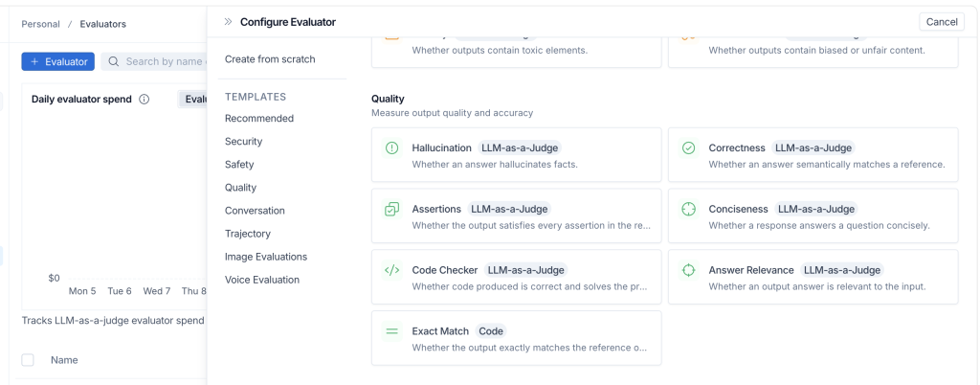The width and height of the screenshot is (980, 385).
Task: Open the Security templates category
Action: 244,141
